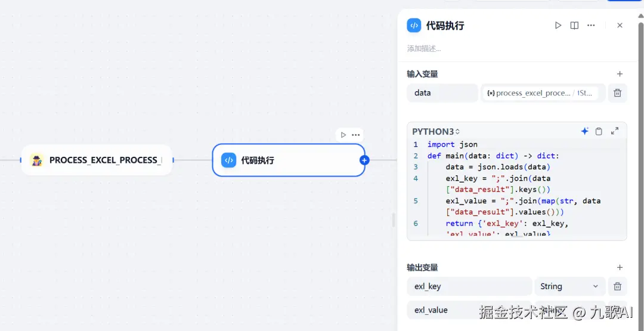Open String type dropdown for exl_key
Screen dimensions: 644x331
[569, 286]
